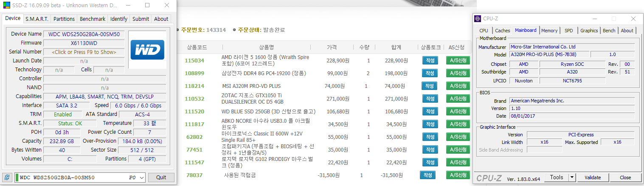This screenshot has height=186, width=644.
Task: Click the refresh icon in SSD-Z bottom bar
Action: coord(7,178)
